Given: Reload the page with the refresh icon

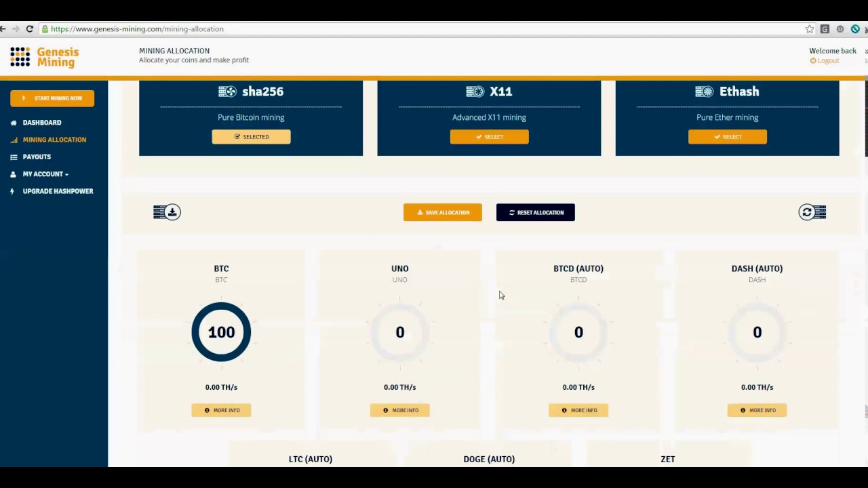Looking at the screenshot, I should coord(30,29).
